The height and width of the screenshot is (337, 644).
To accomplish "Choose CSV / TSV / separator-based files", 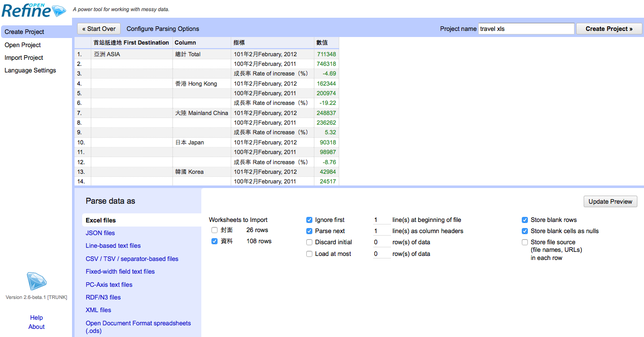I will [x=132, y=259].
